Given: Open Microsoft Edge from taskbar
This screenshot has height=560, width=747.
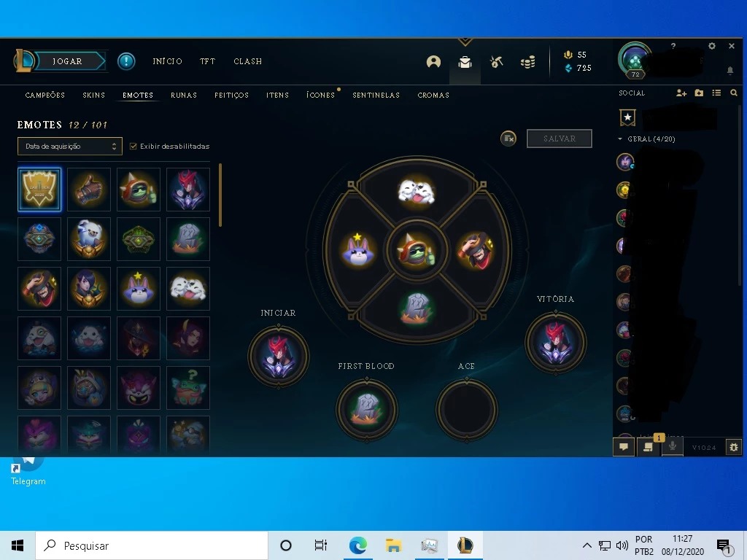Looking at the screenshot, I should [357, 545].
